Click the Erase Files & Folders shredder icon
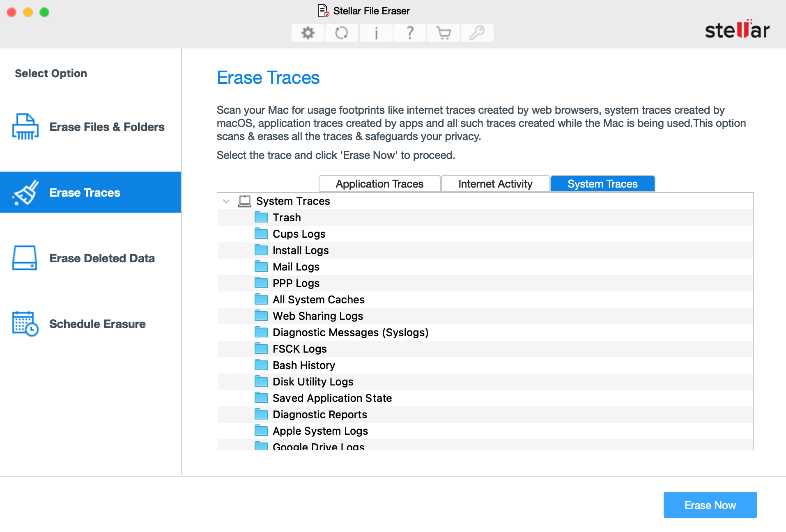 click(x=25, y=127)
